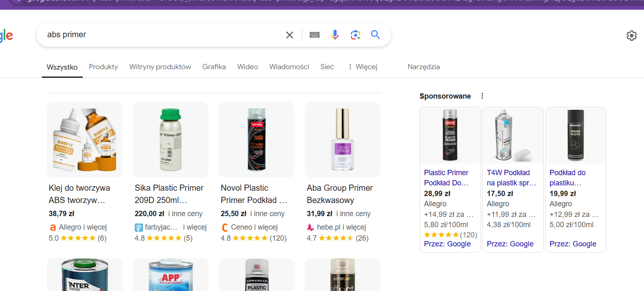This screenshot has width=644, height=291.
Task: Open quick settings gear icon
Action: (x=632, y=36)
